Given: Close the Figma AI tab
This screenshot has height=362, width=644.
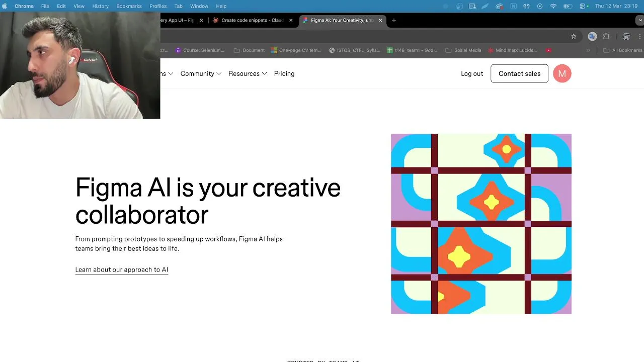Looking at the screenshot, I should 380,20.
